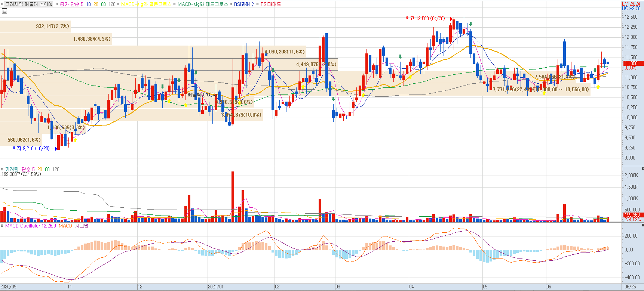Toggle MACD-sig와 데드크로스 indicator box
Image resolution: width=644 pixels, height=291 pixels.
pos(174,4)
